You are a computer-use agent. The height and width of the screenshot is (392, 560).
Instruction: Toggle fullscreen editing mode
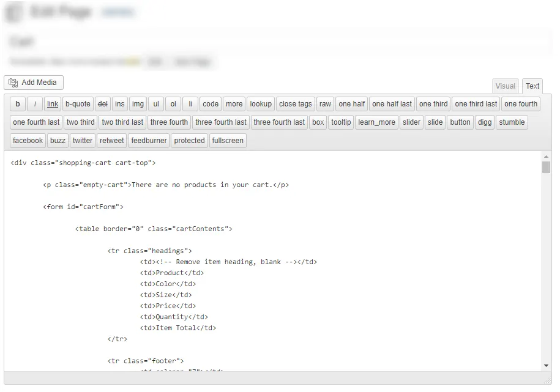pos(228,140)
